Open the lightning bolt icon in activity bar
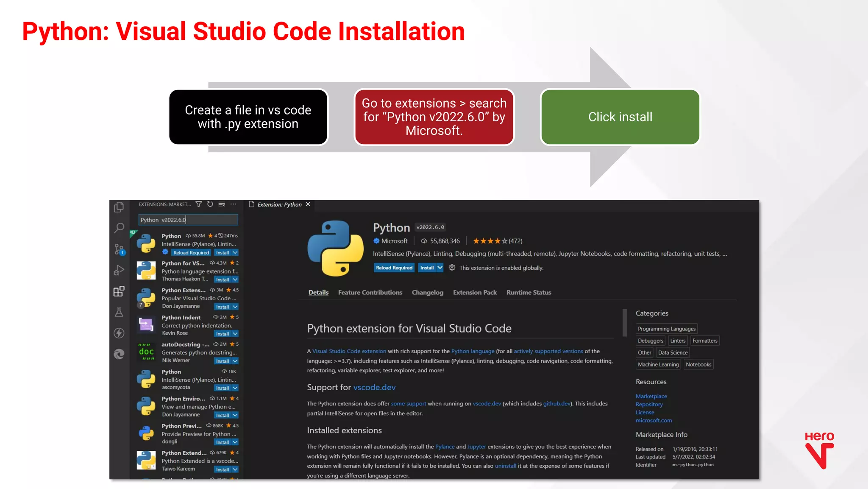The image size is (868, 489). [x=119, y=333]
